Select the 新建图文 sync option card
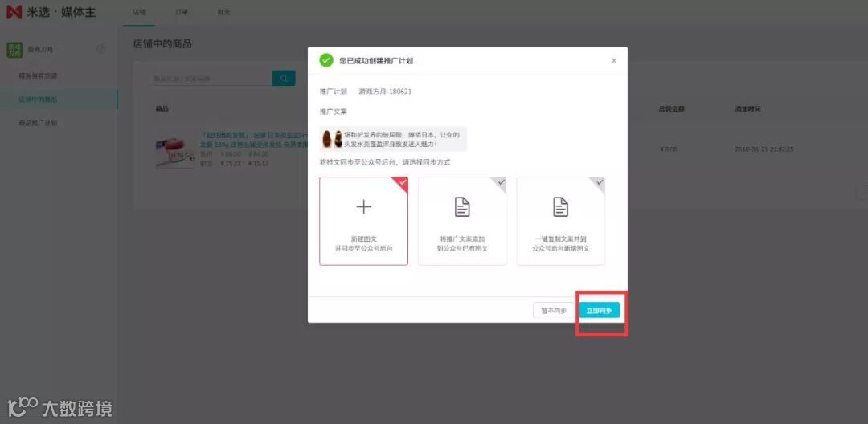The image size is (868, 424). pyautogui.click(x=364, y=221)
